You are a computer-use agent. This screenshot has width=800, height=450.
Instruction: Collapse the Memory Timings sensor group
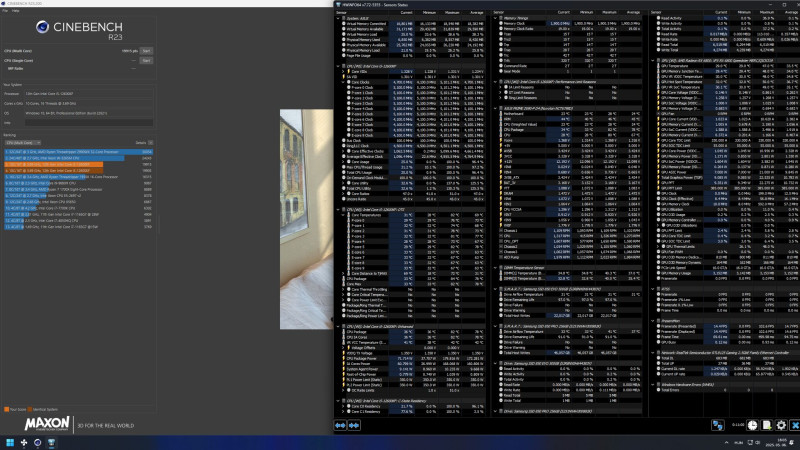[x=495, y=18]
